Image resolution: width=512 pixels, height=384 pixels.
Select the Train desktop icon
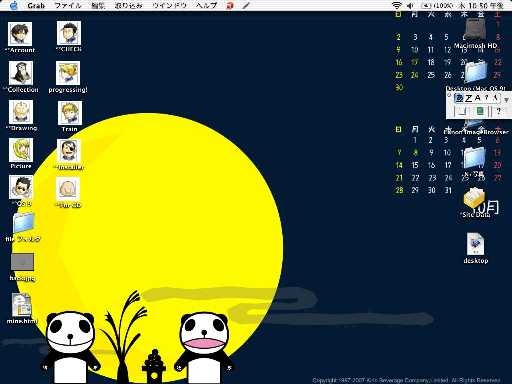coord(70,113)
